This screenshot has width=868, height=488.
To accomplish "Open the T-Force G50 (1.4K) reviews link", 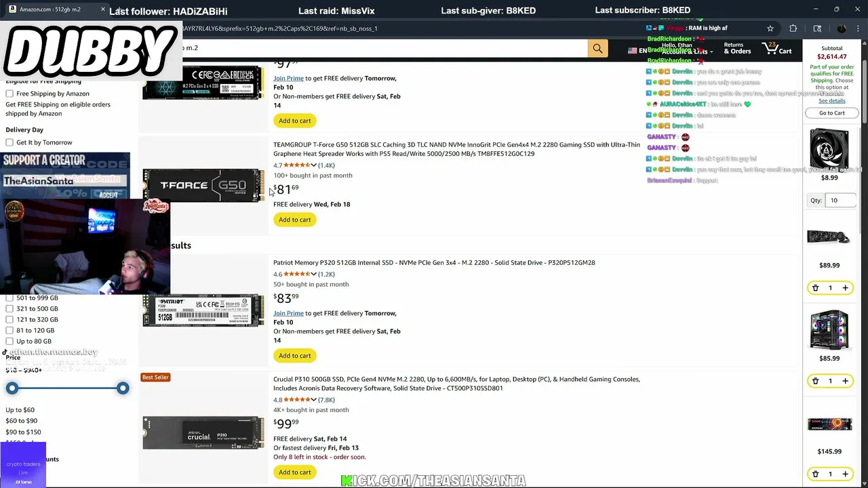I will pos(327,165).
